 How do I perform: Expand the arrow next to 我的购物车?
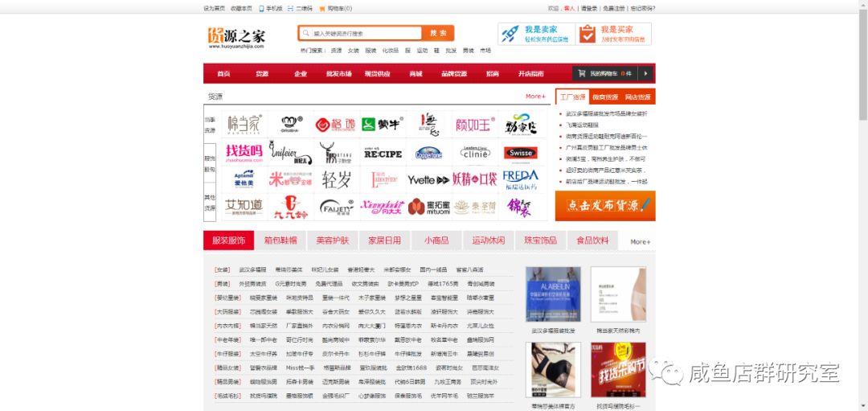645,73
